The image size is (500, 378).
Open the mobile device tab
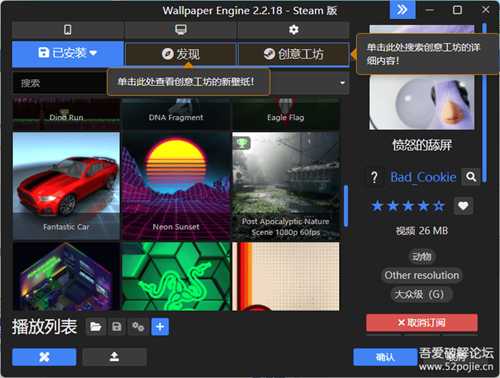[68, 30]
